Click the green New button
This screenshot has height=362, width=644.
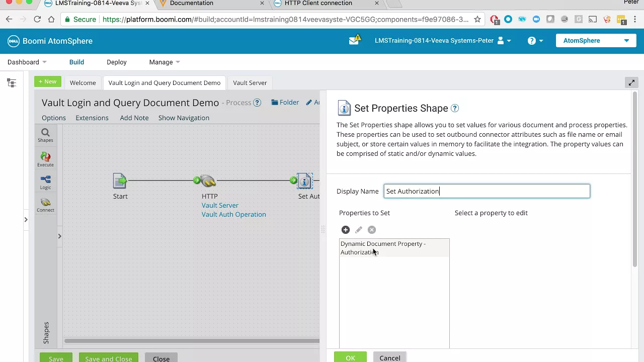coord(48,81)
